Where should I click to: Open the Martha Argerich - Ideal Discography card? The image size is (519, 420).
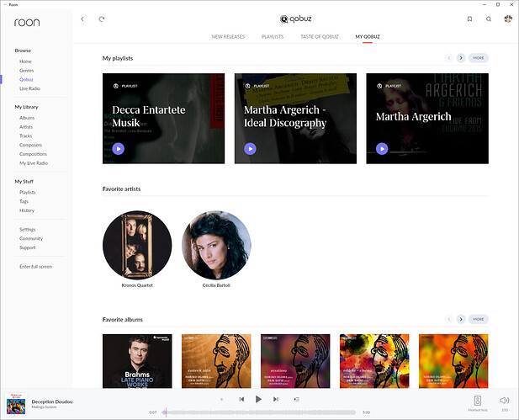295,119
